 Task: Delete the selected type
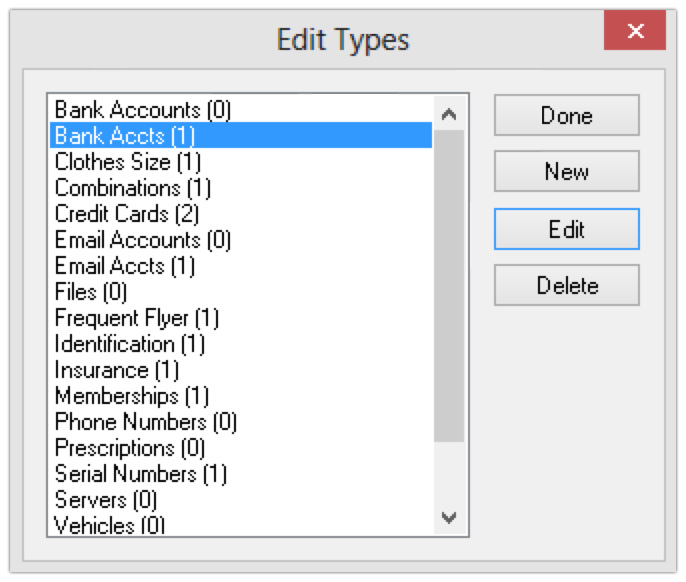(567, 285)
